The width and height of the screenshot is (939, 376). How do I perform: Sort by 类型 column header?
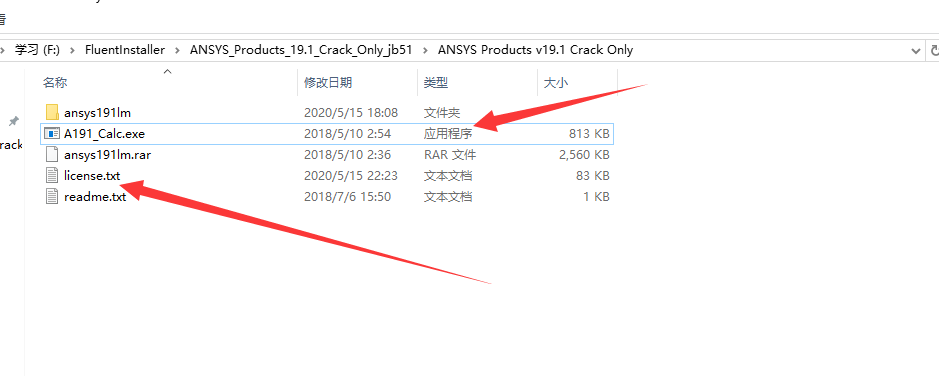pyautogui.click(x=436, y=83)
